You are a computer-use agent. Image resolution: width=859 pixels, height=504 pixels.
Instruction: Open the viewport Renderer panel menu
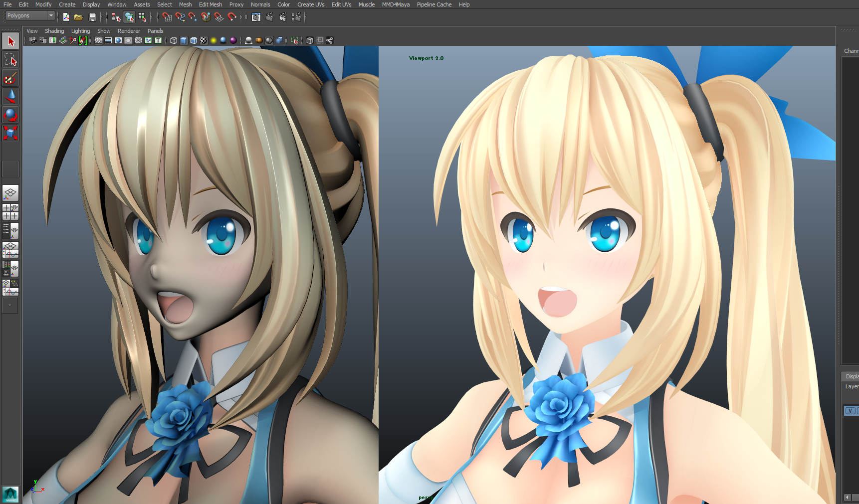129,31
